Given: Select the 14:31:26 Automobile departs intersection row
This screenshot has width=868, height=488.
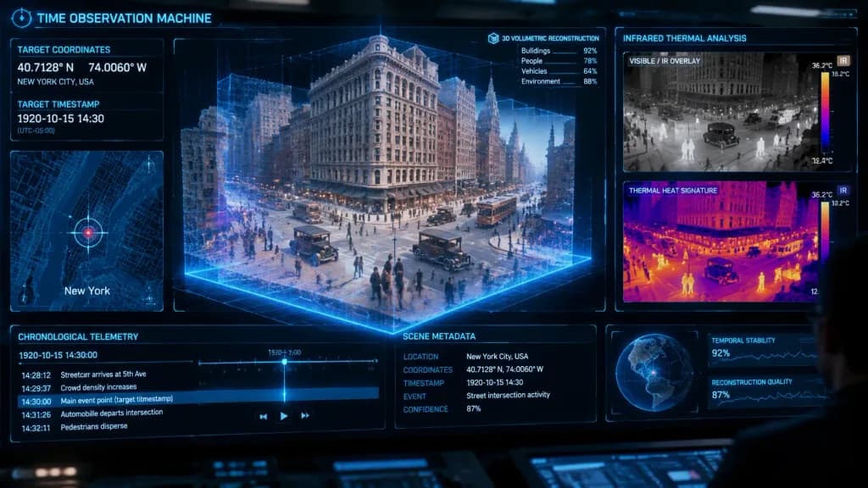Looking at the screenshot, I should pos(92,413).
